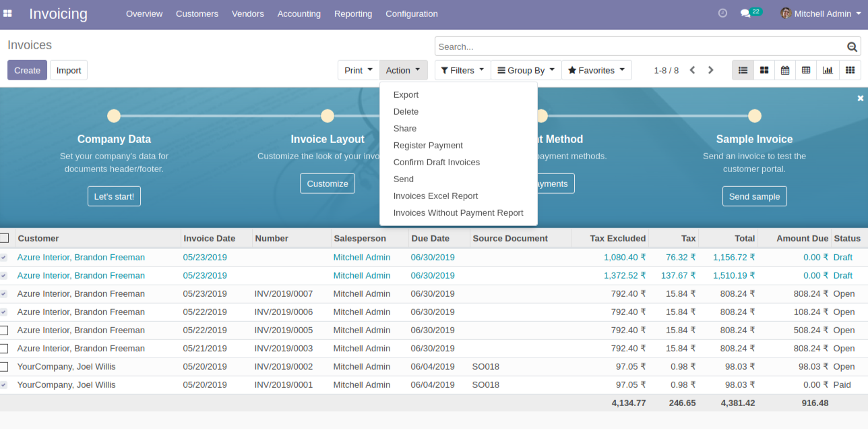
Task: Select Invoices Excel Report
Action: pos(458,196)
